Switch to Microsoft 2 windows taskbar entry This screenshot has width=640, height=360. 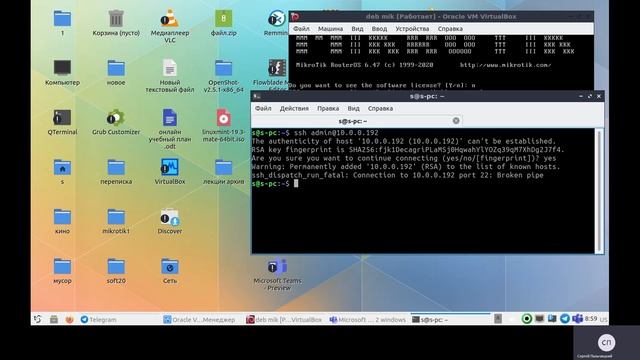(x=367, y=320)
